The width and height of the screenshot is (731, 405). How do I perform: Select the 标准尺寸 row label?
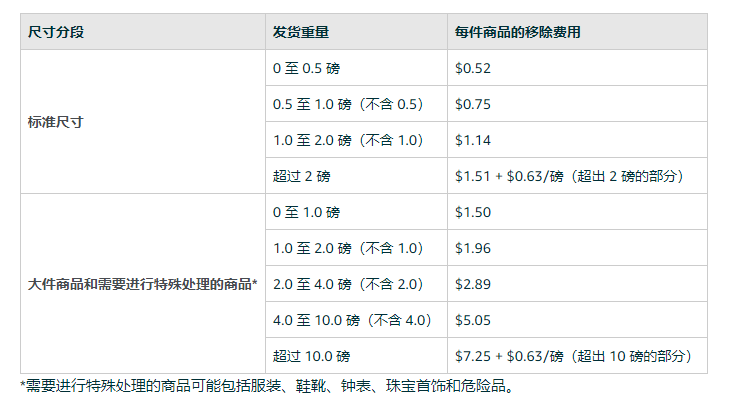(x=57, y=122)
